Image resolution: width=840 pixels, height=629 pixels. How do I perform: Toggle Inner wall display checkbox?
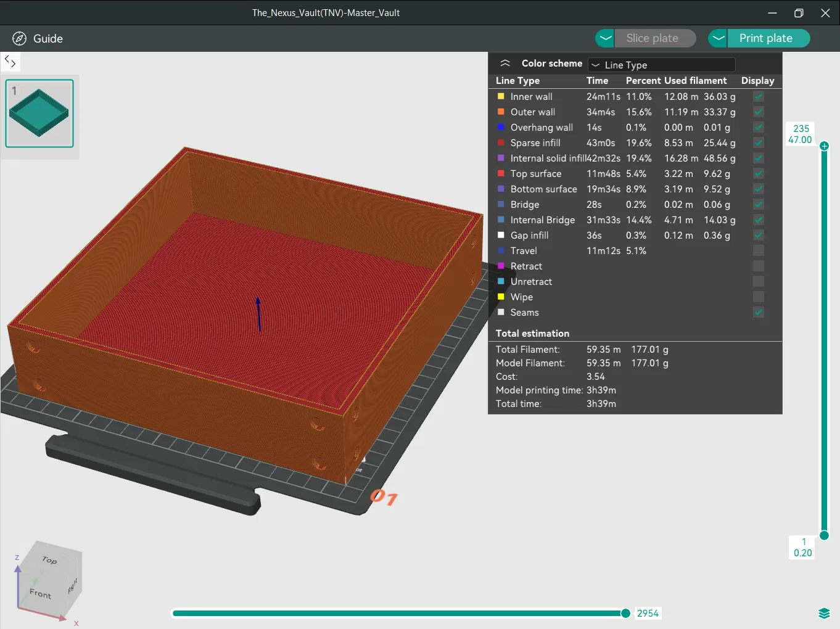click(x=759, y=96)
